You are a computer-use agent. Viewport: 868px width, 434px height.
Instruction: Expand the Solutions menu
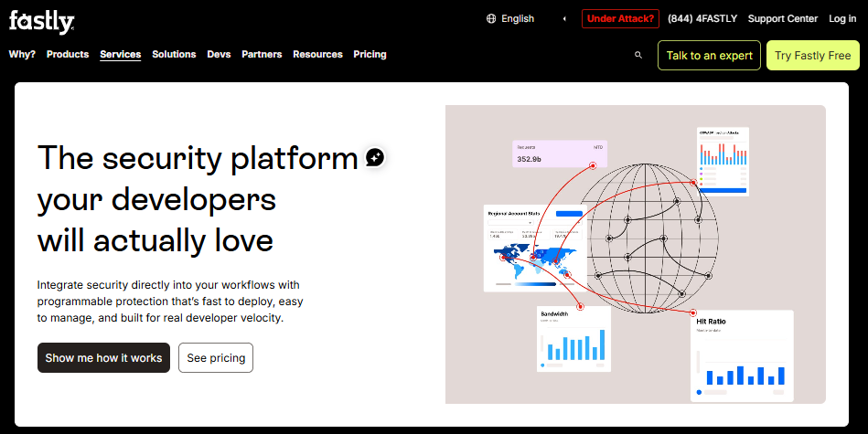(x=174, y=54)
